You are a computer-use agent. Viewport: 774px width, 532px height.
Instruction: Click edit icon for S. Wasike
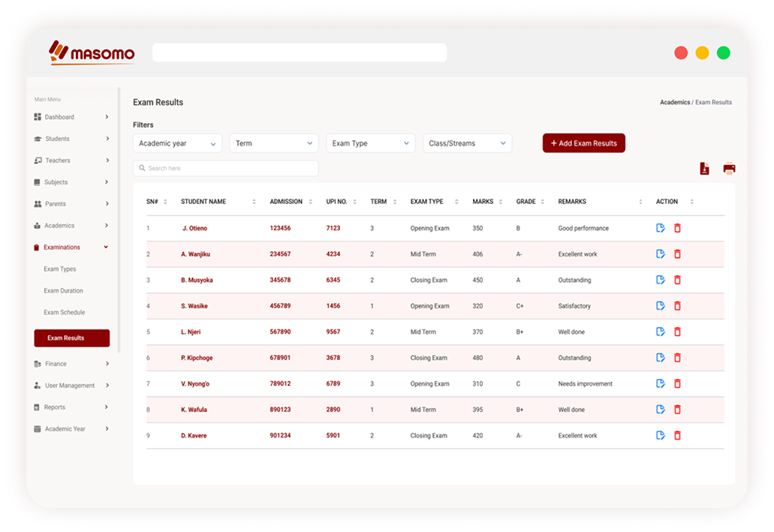tap(661, 306)
